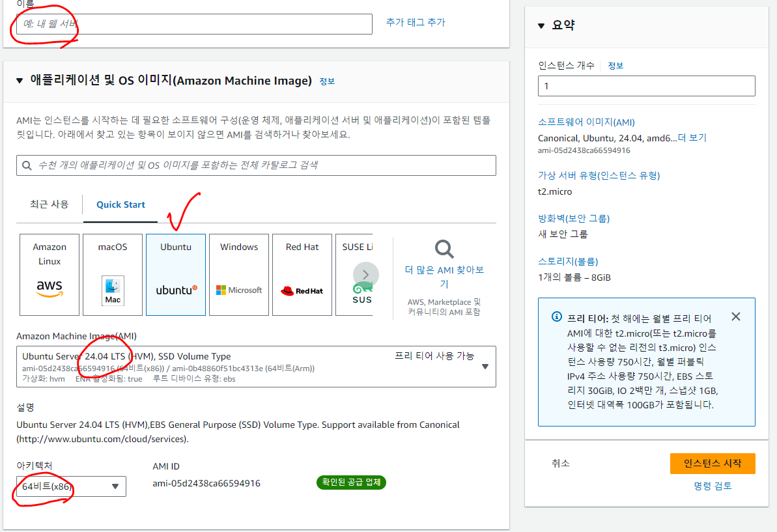Switch to the 최근 사용 tab
This screenshot has height=532, width=777.
(x=49, y=204)
